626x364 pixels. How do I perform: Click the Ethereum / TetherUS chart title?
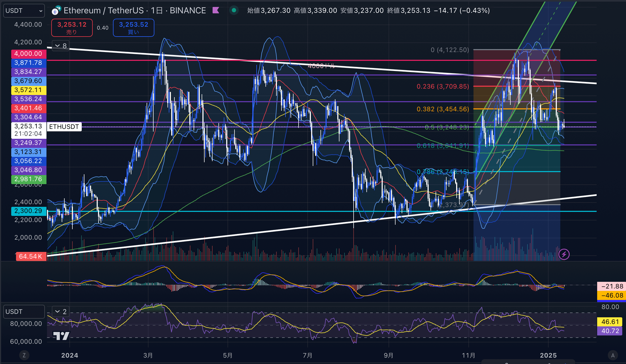click(x=135, y=10)
